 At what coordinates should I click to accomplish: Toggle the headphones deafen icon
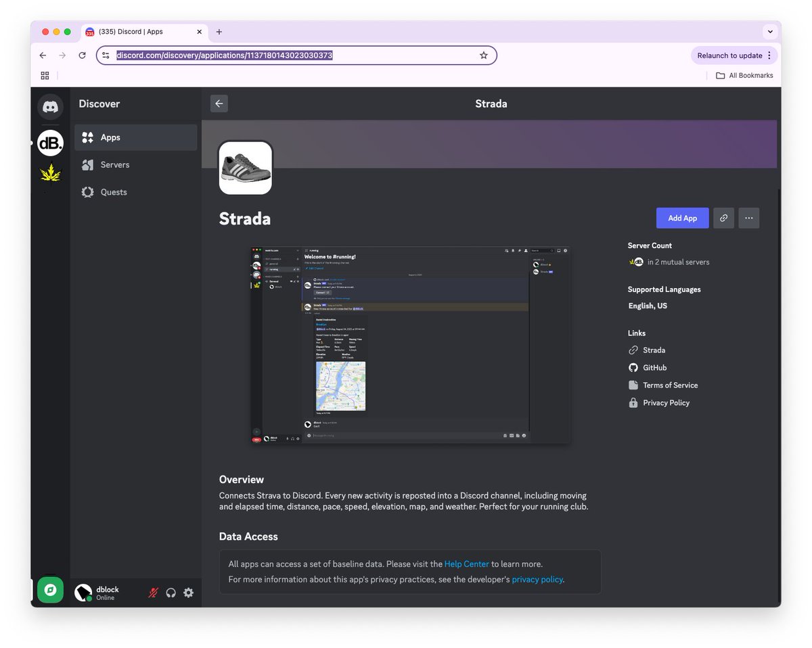click(x=171, y=593)
